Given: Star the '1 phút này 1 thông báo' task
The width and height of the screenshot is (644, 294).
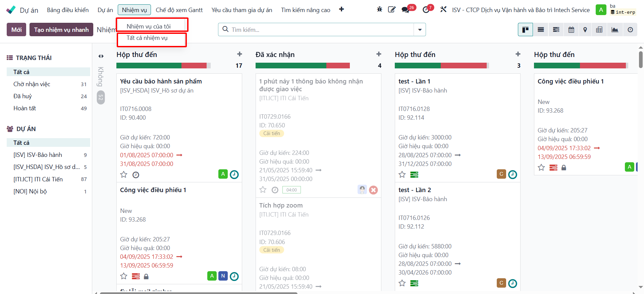Looking at the screenshot, I should click(263, 190).
